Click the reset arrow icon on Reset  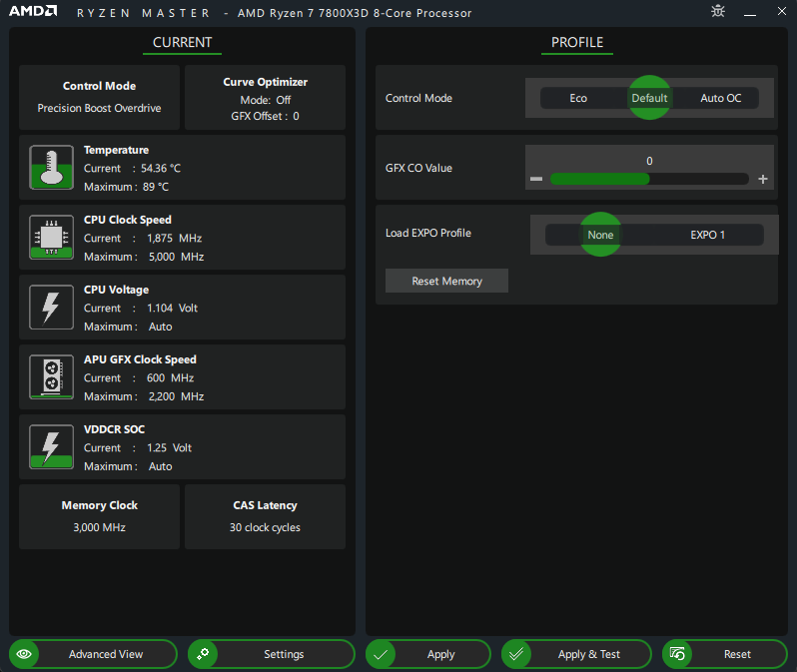[x=677, y=654]
